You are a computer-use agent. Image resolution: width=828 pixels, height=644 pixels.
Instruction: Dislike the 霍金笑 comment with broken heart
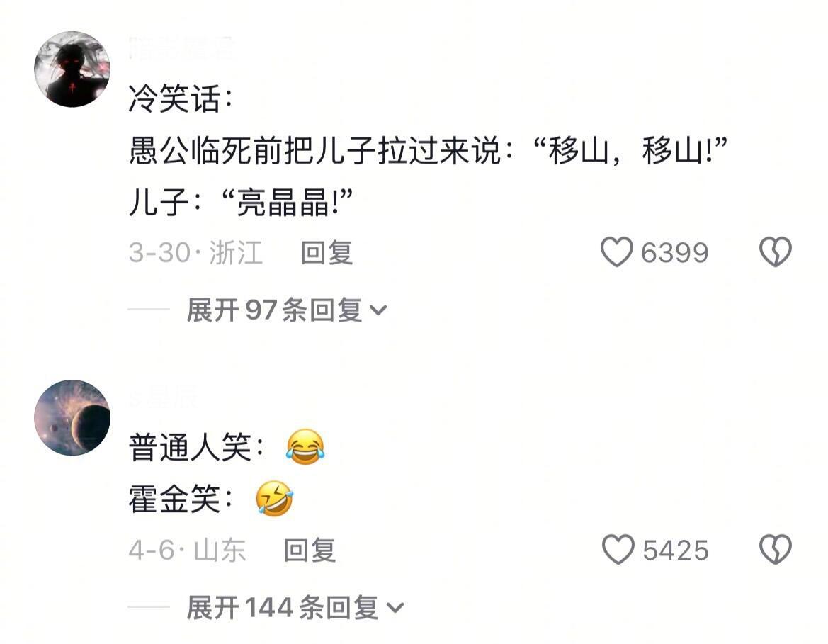[x=775, y=550]
